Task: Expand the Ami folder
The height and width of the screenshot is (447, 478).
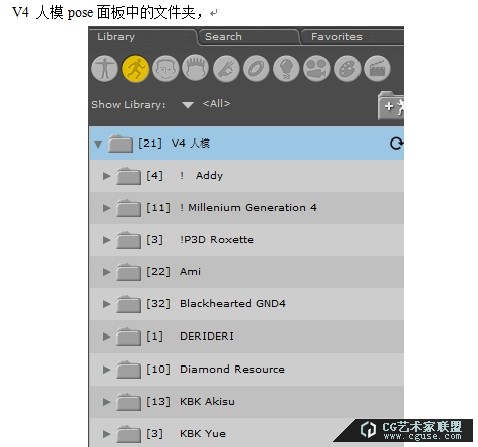Action: (106, 272)
